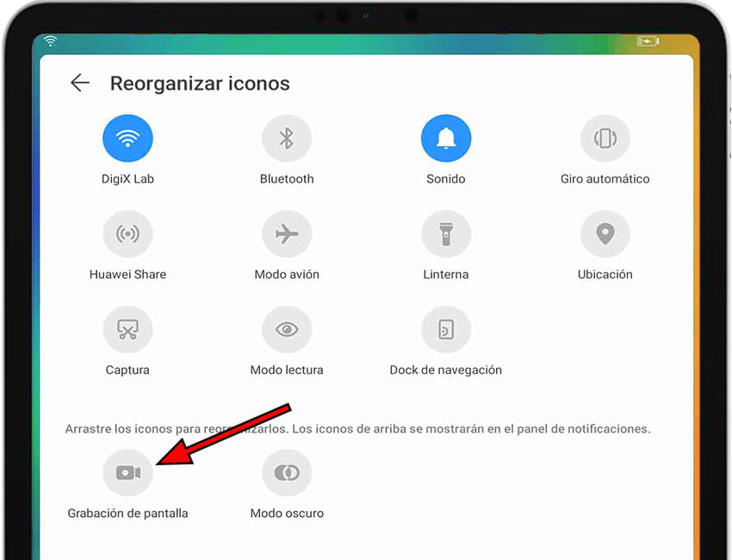The height and width of the screenshot is (560, 732).
Task: Click the "Captura" label text
Action: pyautogui.click(x=127, y=370)
